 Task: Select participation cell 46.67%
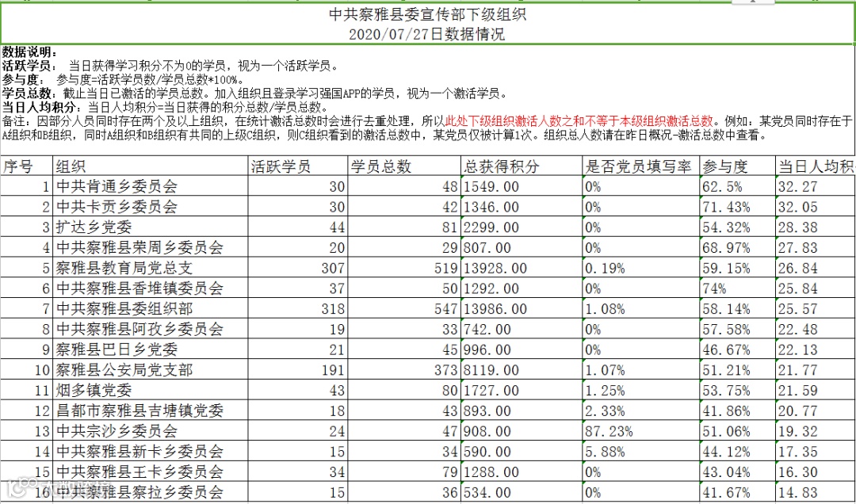click(738, 349)
